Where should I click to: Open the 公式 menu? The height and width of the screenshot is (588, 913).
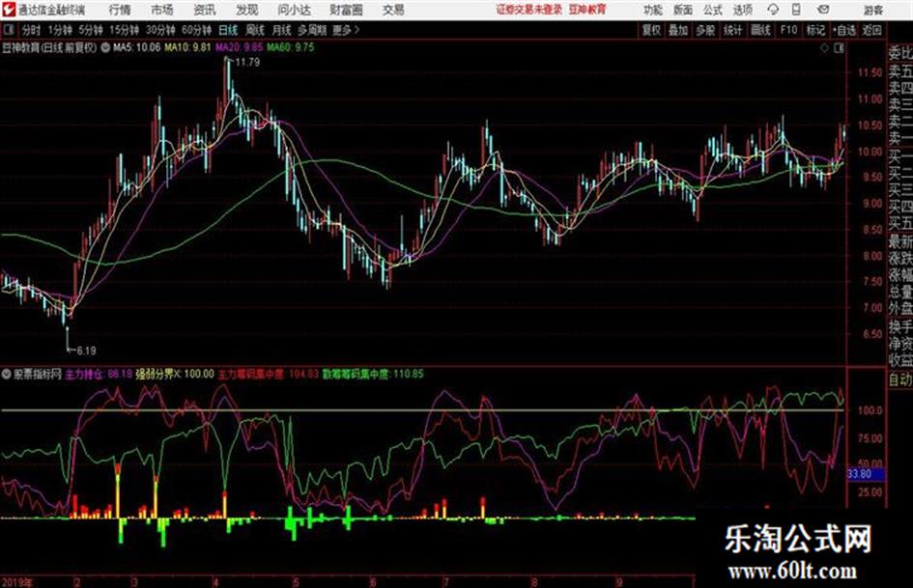pyautogui.click(x=713, y=10)
